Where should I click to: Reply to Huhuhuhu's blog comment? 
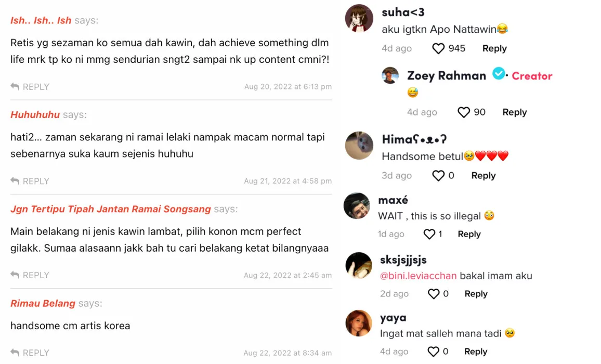coord(30,181)
